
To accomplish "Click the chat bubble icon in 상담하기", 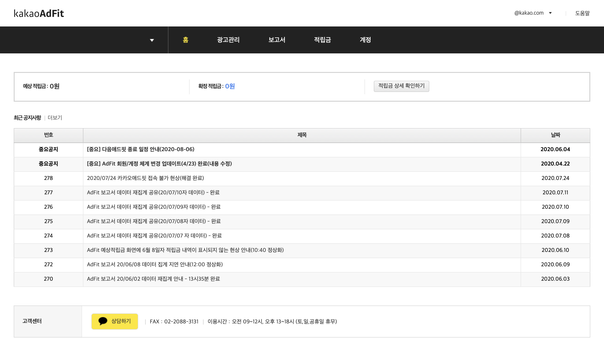I will coord(103,321).
